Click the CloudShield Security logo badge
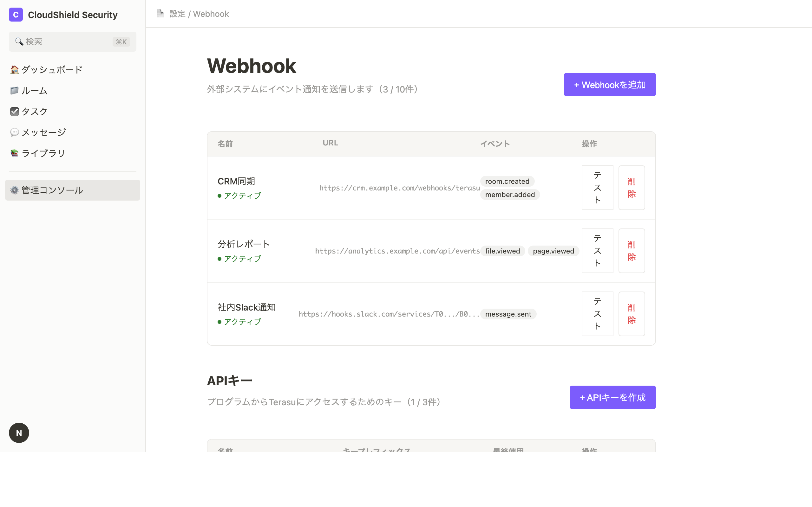This screenshot has height=507, width=812. click(x=16, y=15)
